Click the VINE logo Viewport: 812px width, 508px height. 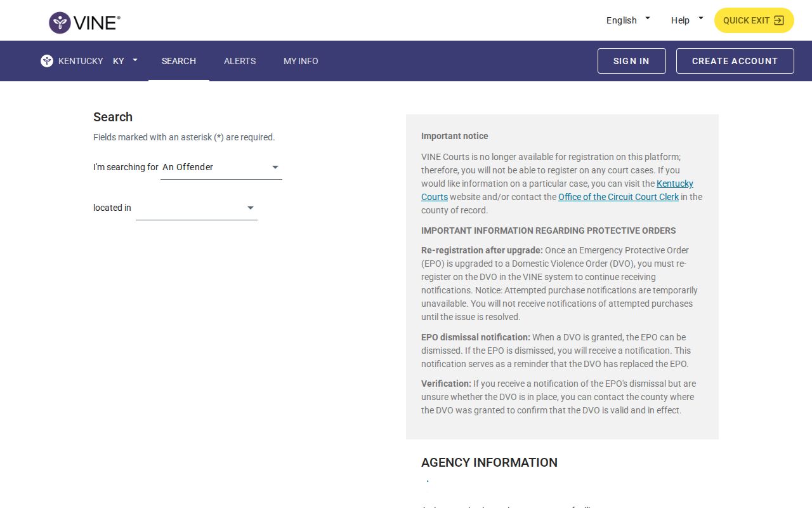[x=84, y=23]
